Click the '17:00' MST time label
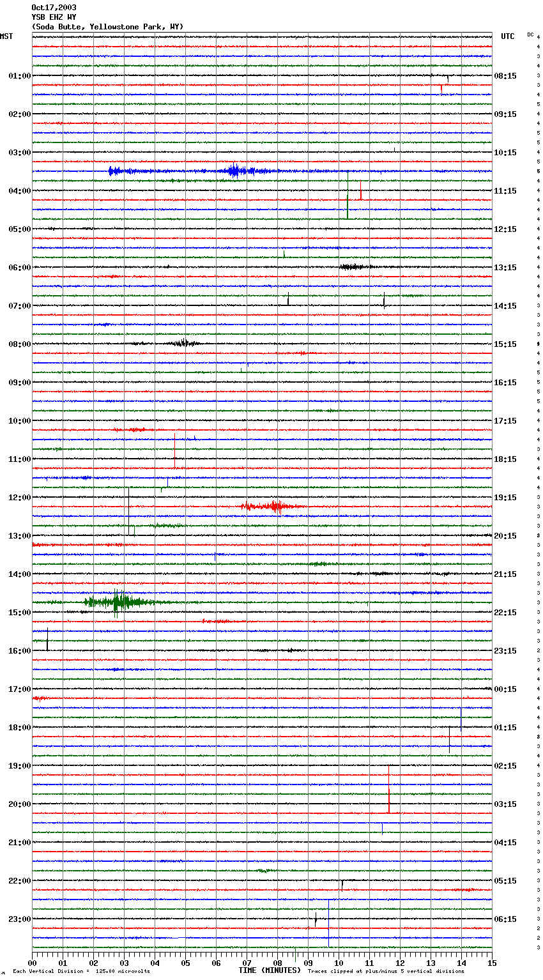Screen dimensions: 543x980 coord(20,689)
